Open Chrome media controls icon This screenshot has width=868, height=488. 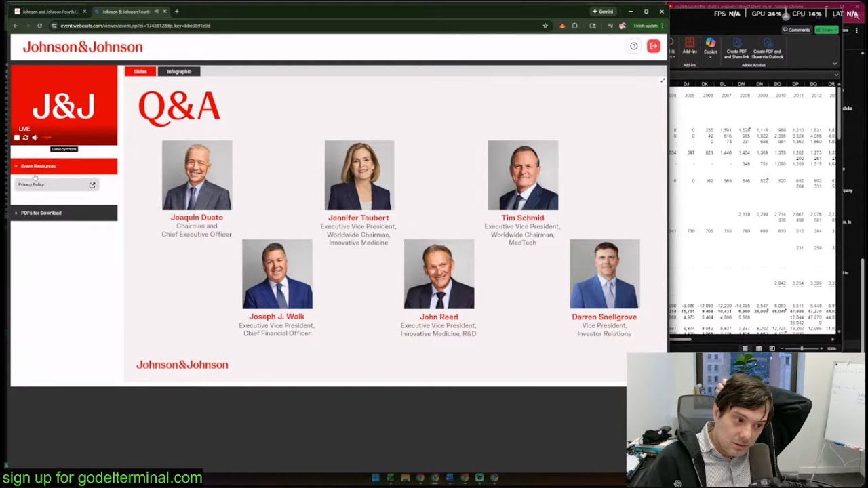click(x=610, y=26)
